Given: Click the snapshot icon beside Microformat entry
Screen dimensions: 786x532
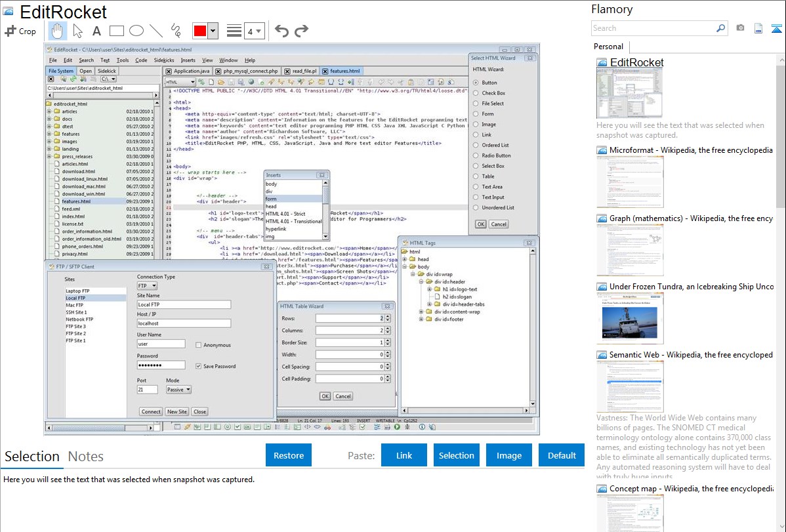Looking at the screenshot, I should pos(602,150).
